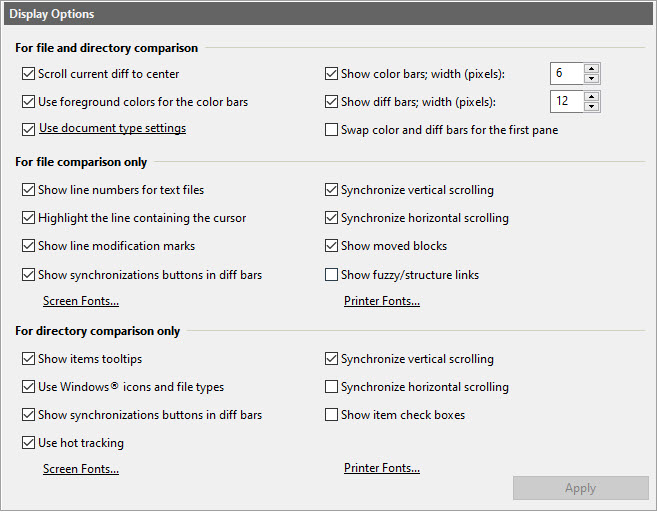This screenshot has width=658, height=512.
Task: Enable Swap color and diff bars option
Action: (332, 129)
